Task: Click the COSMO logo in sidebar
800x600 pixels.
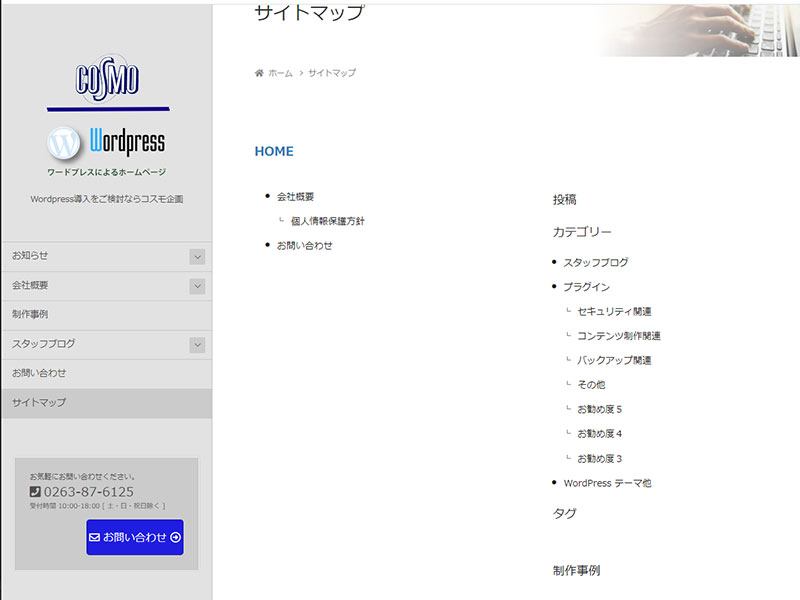Action: 107,80
